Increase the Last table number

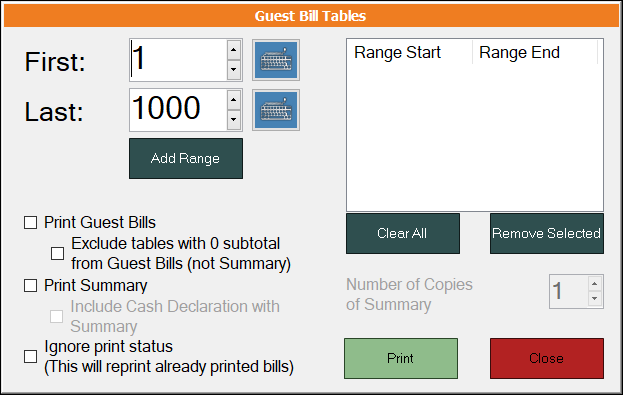(x=234, y=100)
